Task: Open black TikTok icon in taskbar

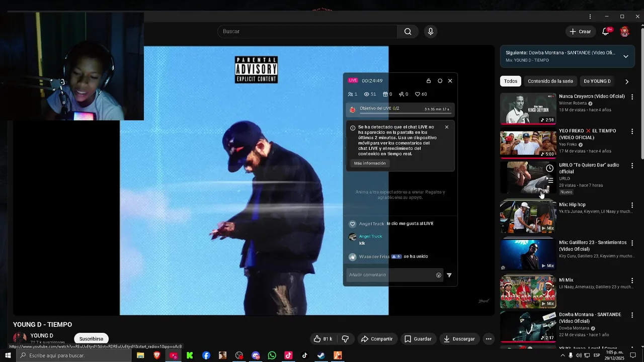Action: 304,355
